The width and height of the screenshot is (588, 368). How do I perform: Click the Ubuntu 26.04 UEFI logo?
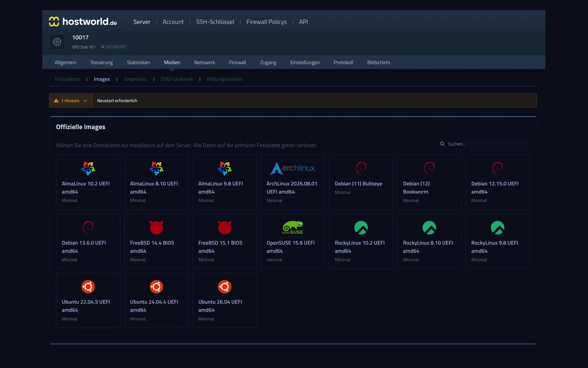[x=224, y=287]
